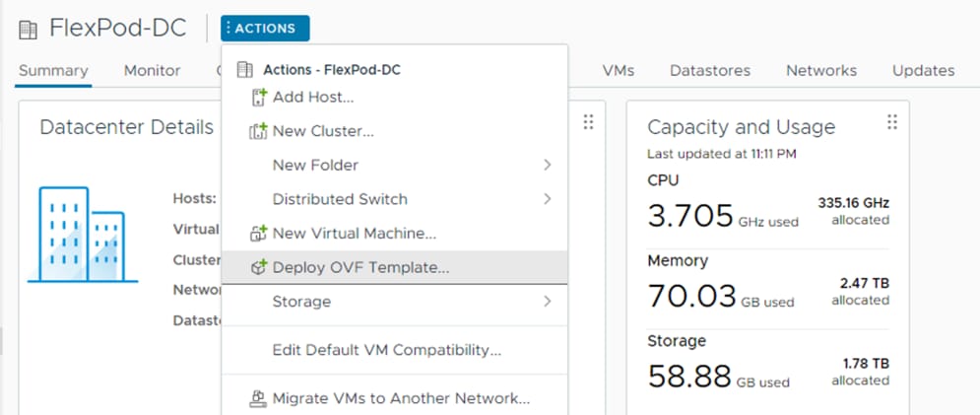Open the Datastores tab
980x415 pixels.
[x=709, y=71]
